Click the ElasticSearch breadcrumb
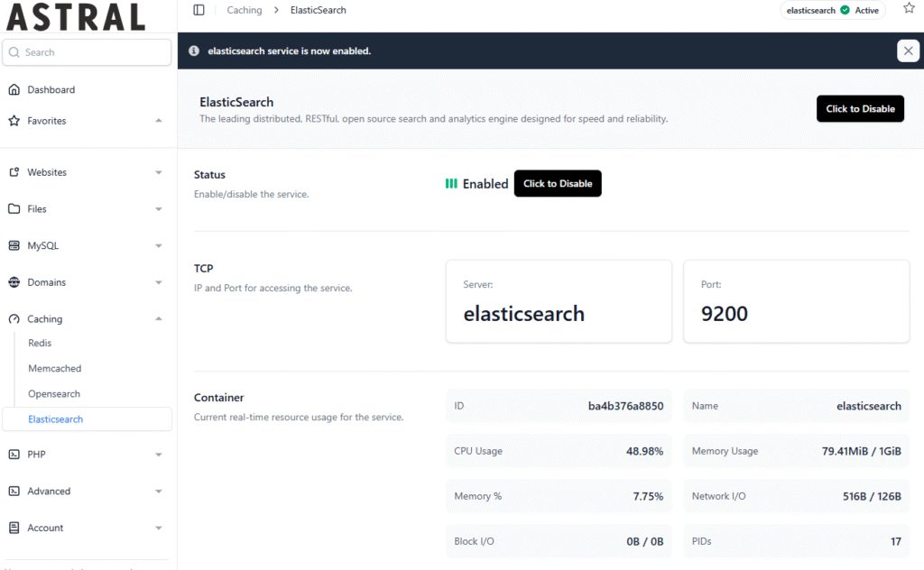Viewport: 924px width, 570px height. 319,10
